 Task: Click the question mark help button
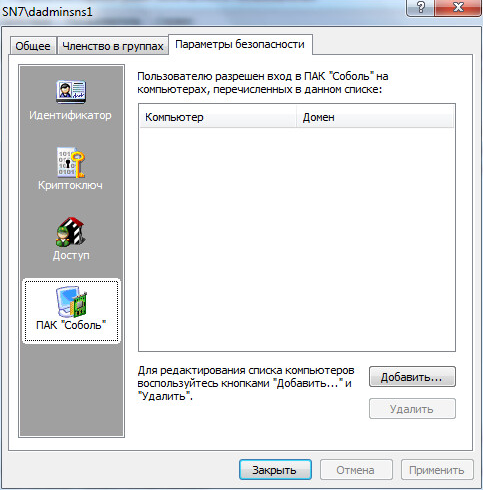point(421,7)
